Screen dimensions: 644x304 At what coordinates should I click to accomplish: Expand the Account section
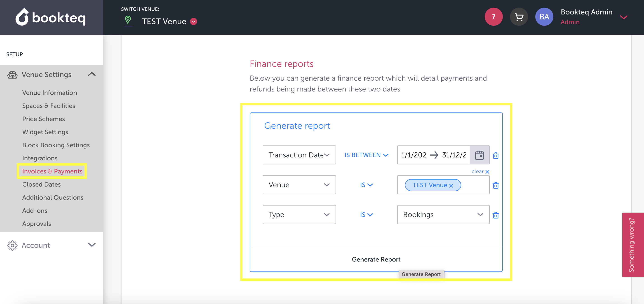point(92,245)
